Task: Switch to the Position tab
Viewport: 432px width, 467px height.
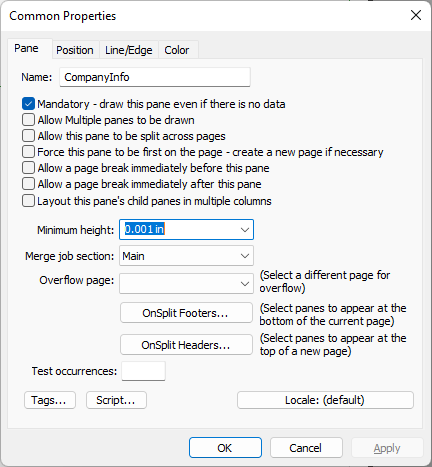Action: point(75,50)
